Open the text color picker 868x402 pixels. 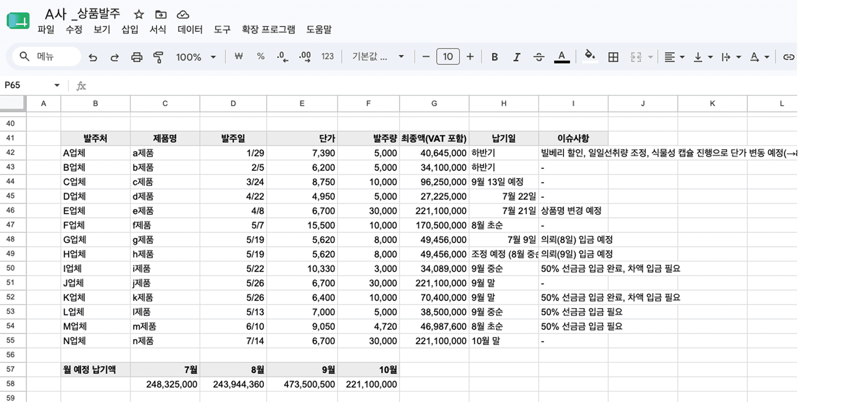click(562, 57)
